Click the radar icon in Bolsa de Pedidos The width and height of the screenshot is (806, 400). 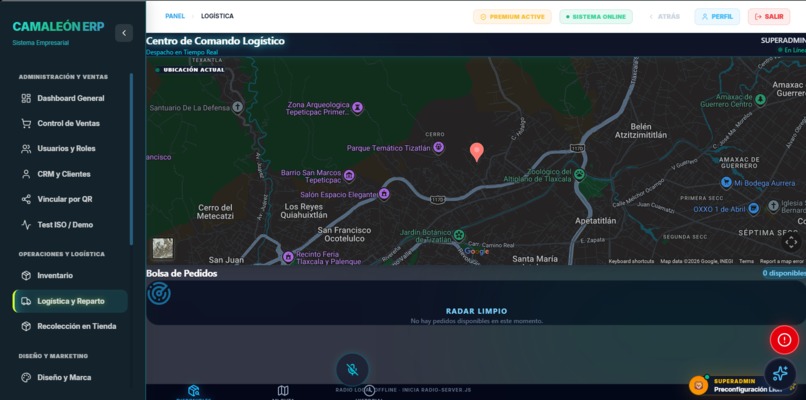coord(159,293)
